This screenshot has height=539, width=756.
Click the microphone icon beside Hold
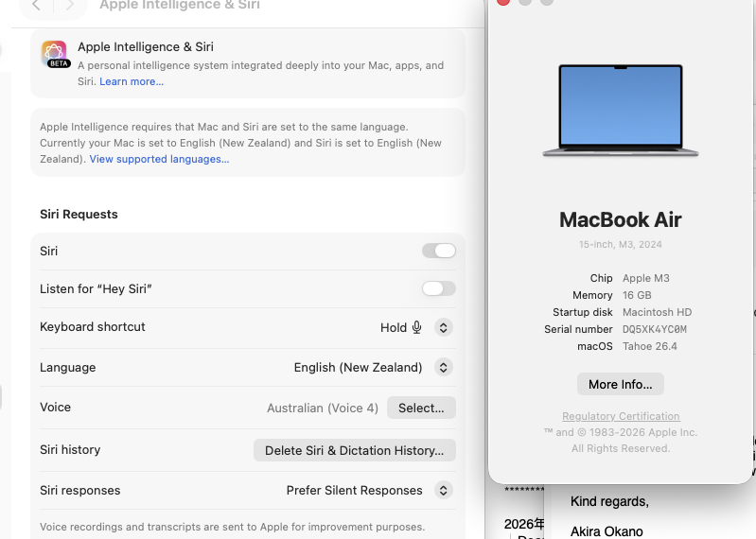pos(416,327)
